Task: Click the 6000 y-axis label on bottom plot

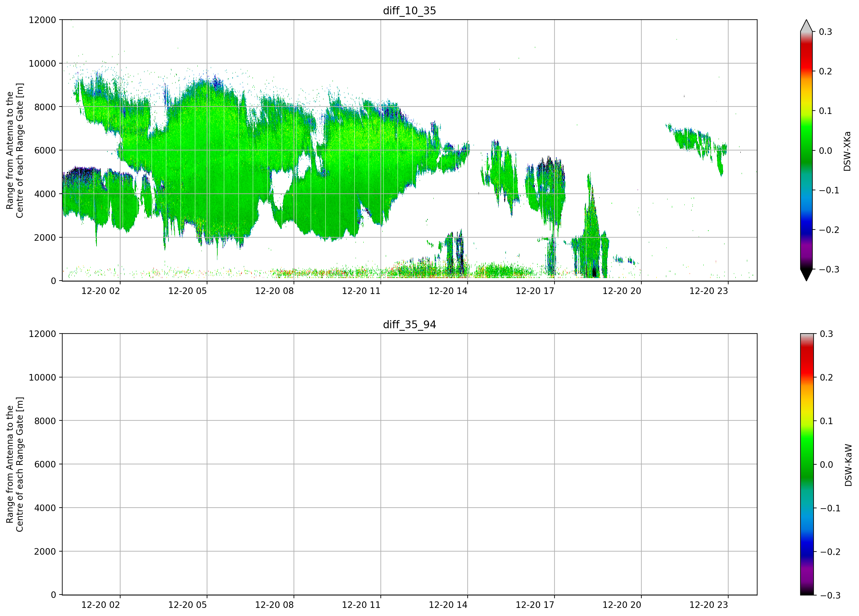Action: click(45, 464)
